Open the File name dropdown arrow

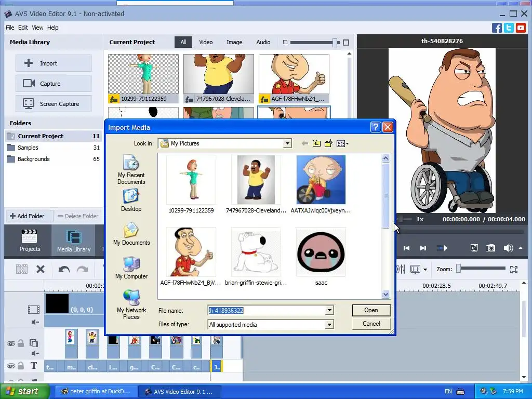(329, 310)
